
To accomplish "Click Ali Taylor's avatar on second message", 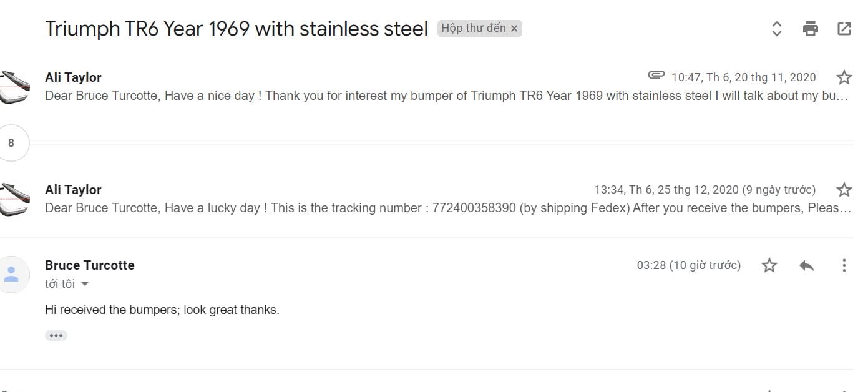I will [x=14, y=200].
